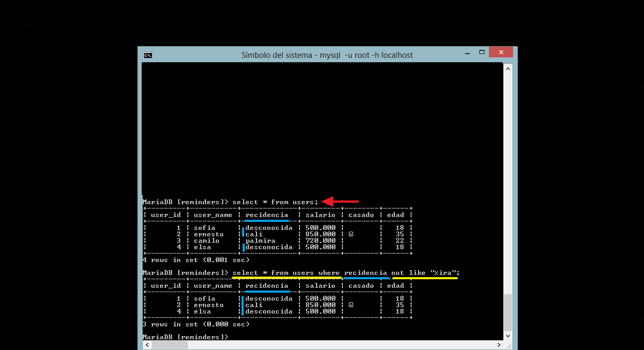The image size is (644, 350).
Task: Click the window title bar text
Action: 327,55
